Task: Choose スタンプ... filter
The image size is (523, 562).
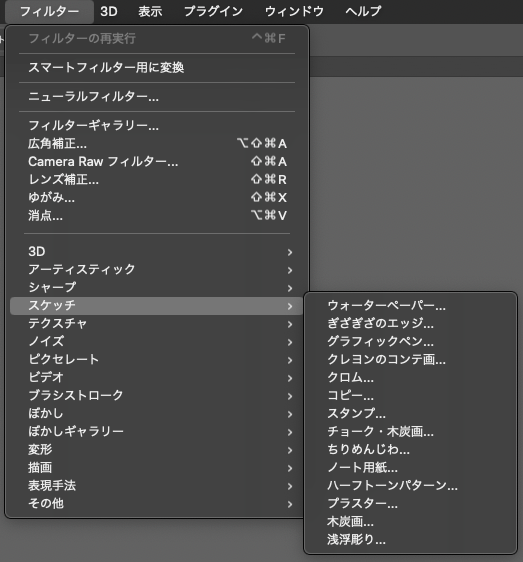Action: pyautogui.click(x=410, y=414)
